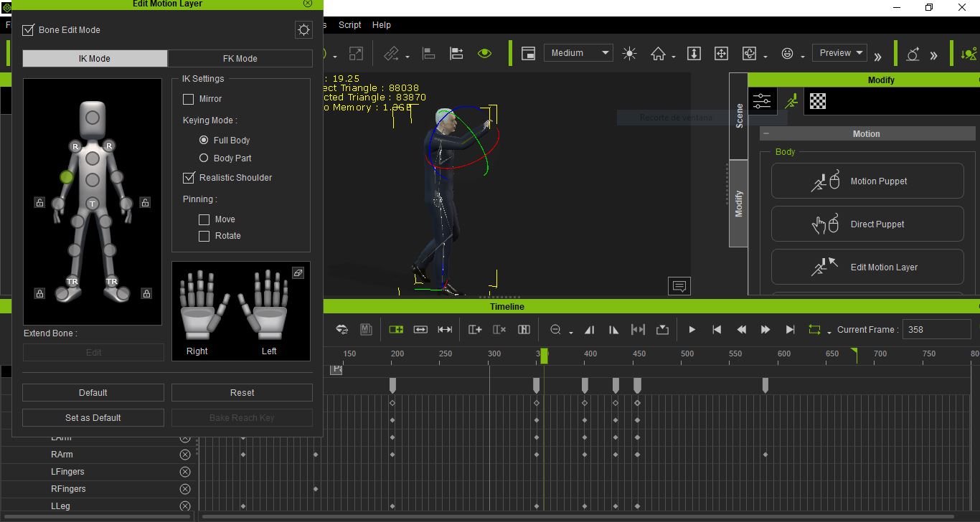Switch to FK Mode tab
The width and height of the screenshot is (980, 522).
240,59
